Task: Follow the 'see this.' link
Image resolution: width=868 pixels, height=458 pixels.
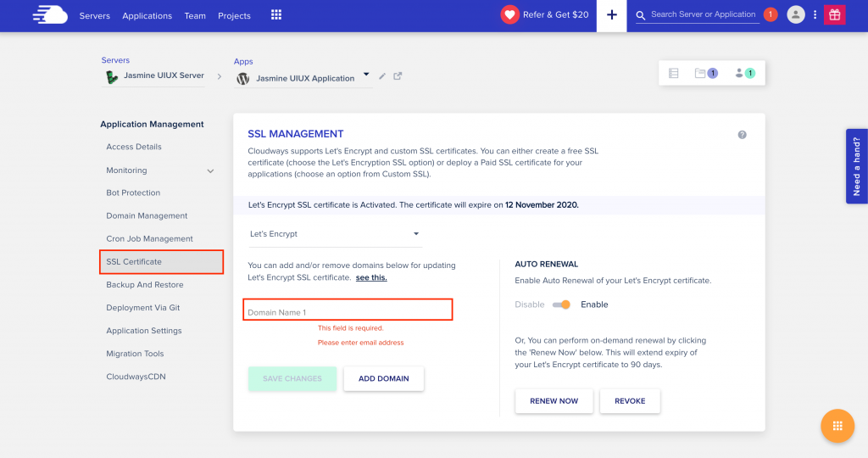Action: (371, 277)
